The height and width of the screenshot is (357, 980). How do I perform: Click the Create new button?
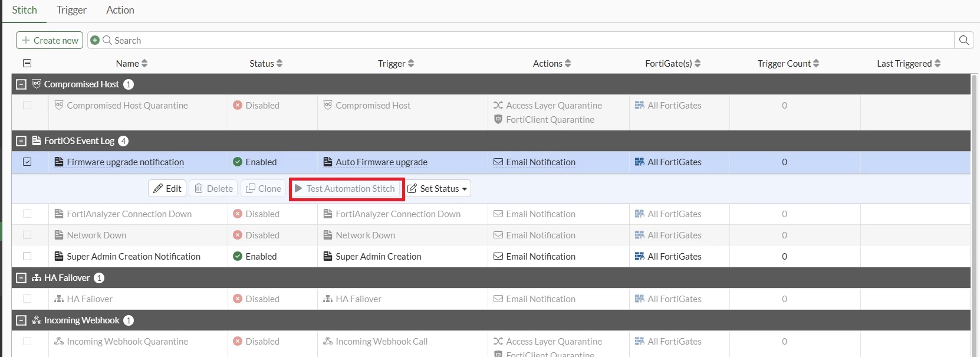tap(50, 40)
